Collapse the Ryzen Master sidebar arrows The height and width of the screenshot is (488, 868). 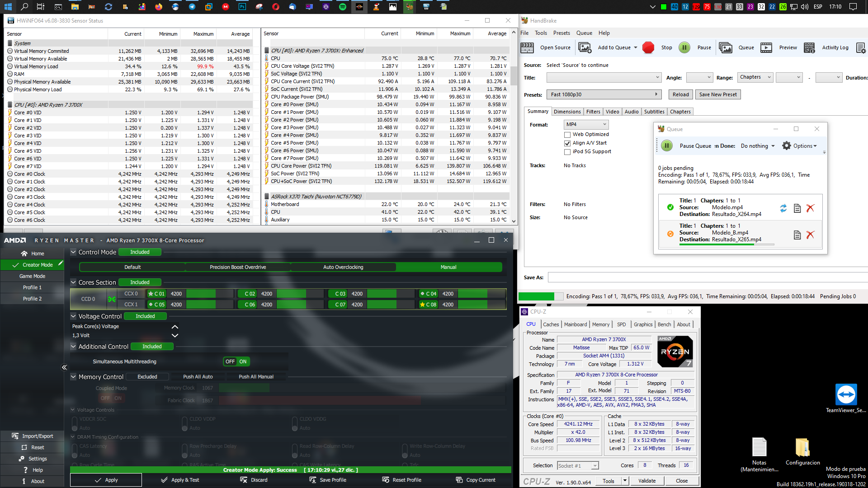click(x=64, y=367)
